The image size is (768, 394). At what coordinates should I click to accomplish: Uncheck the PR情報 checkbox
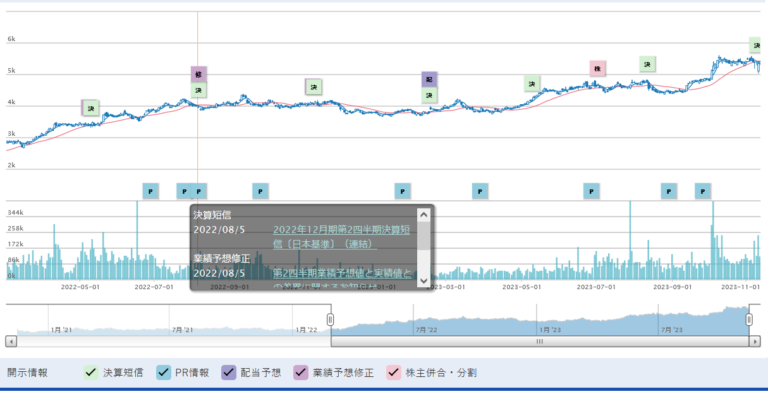[x=164, y=372]
